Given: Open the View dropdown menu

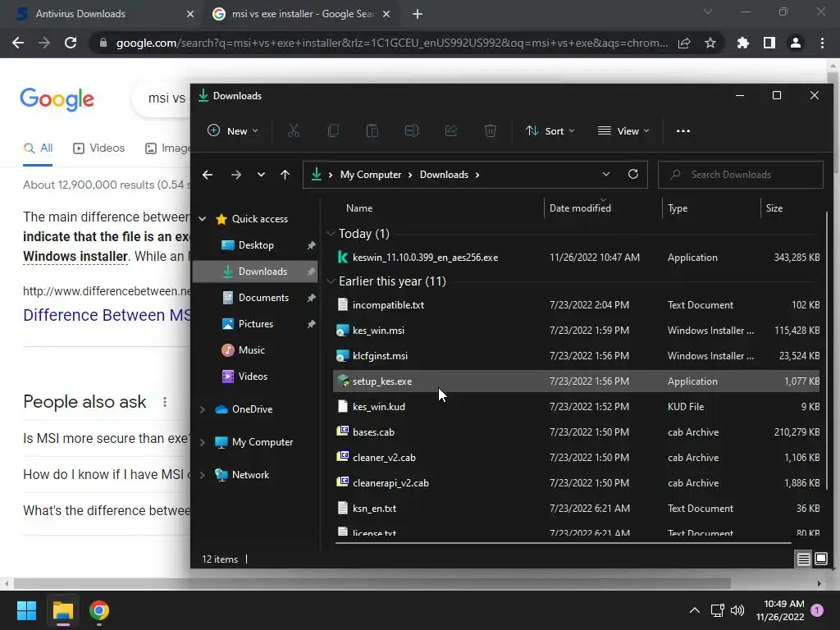Looking at the screenshot, I should (623, 130).
